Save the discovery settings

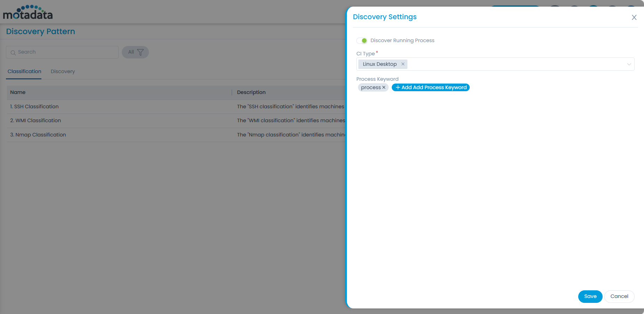(x=590, y=296)
